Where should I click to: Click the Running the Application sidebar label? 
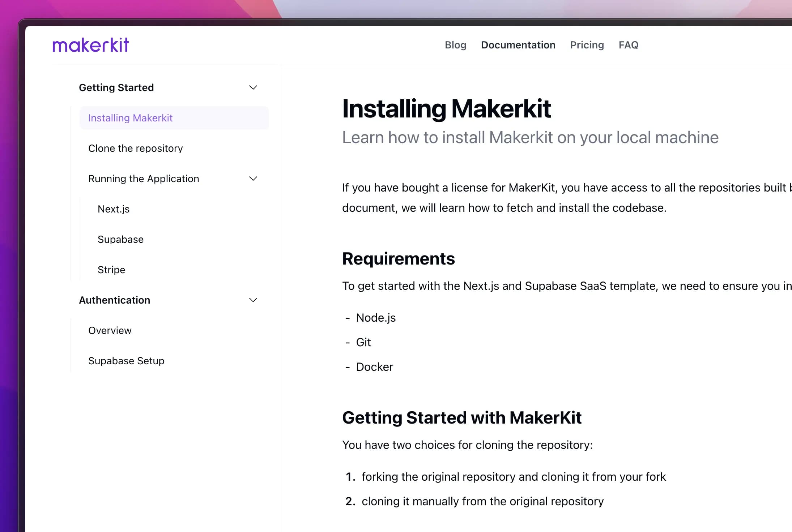click(x=144, y=179)
